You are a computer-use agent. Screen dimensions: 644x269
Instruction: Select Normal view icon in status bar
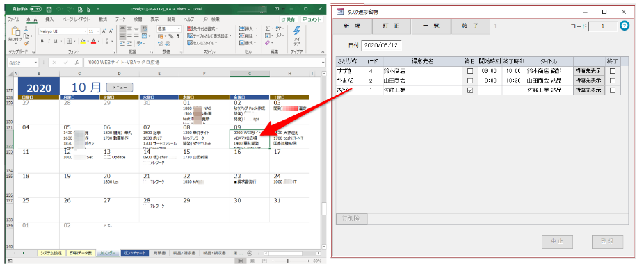240,261
